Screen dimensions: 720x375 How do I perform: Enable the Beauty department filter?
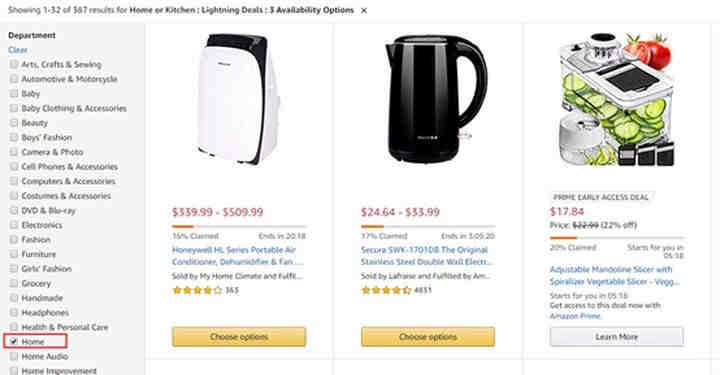tap(14, 123)
